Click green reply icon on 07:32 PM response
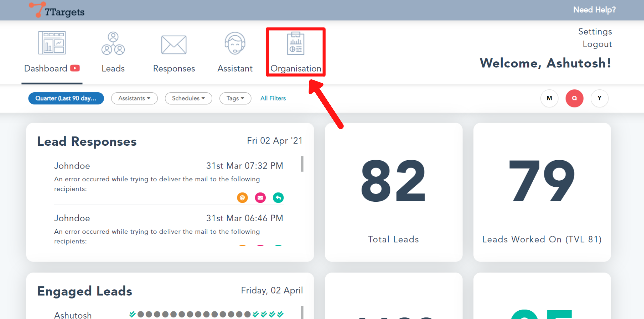 [x=278, y=198]
